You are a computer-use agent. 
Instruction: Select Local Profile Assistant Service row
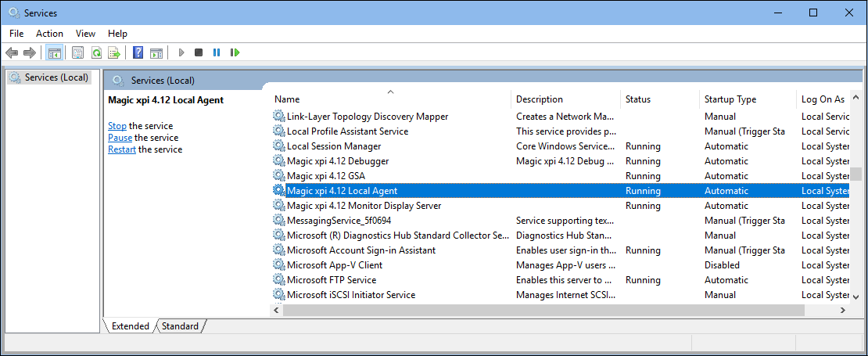click(560, 131)
